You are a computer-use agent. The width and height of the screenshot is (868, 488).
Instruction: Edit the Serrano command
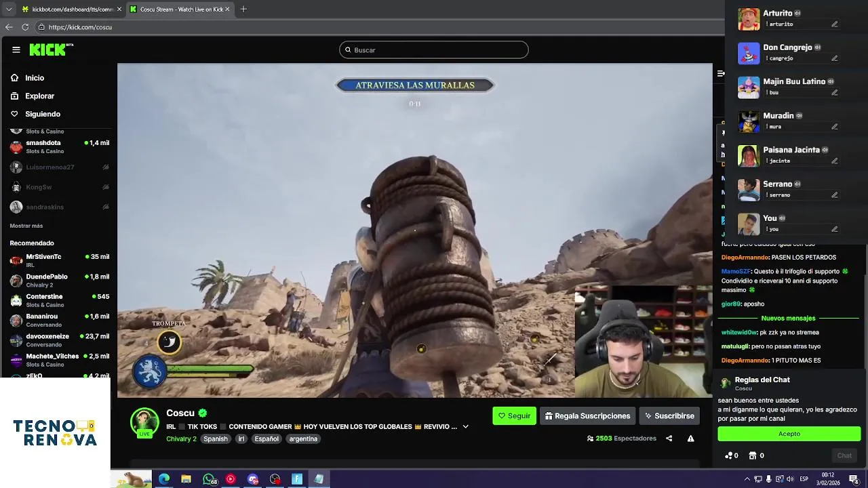(835, 195)
